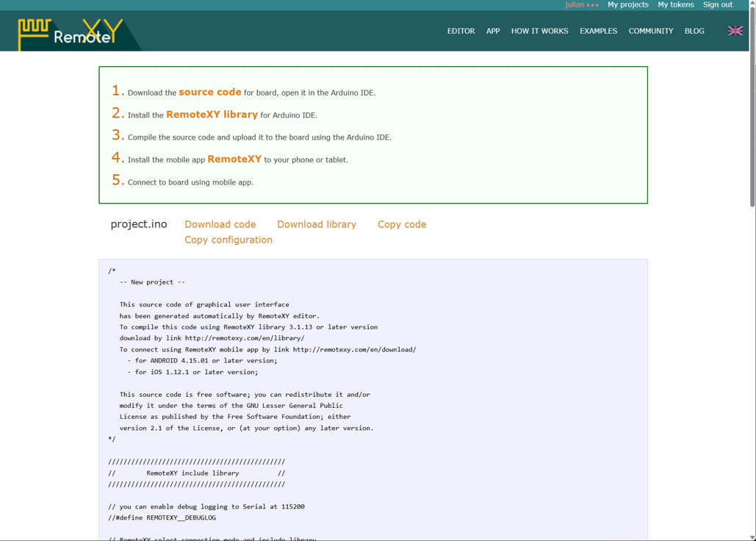This screenshot has width=756, height=541.
Task: Click the line 'for ANDROID 4.15.01 or later version;'
Action: coord(206,361)
